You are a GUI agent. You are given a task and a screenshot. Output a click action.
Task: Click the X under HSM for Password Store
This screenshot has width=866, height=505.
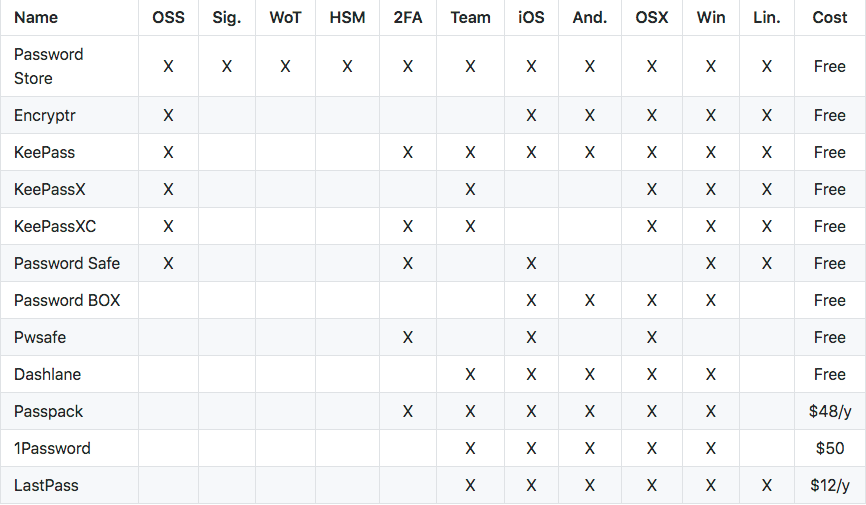347,67
